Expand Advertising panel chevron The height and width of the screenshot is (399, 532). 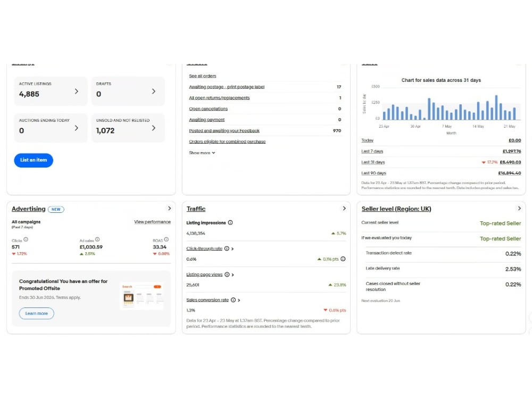169,209
